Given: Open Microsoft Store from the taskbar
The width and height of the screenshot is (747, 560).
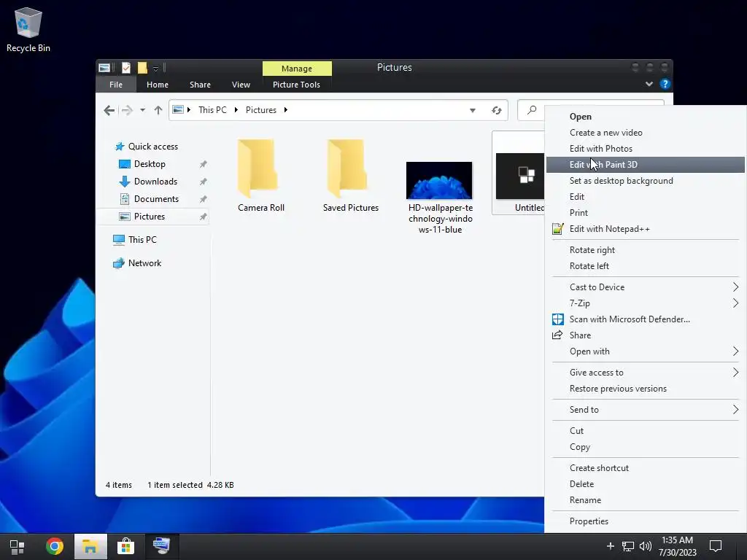Looking at the screenshot, I should [125, 547].
